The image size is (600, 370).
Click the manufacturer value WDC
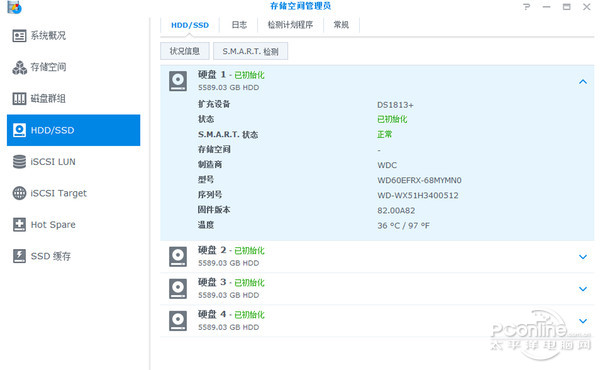[x=387, y=165]
